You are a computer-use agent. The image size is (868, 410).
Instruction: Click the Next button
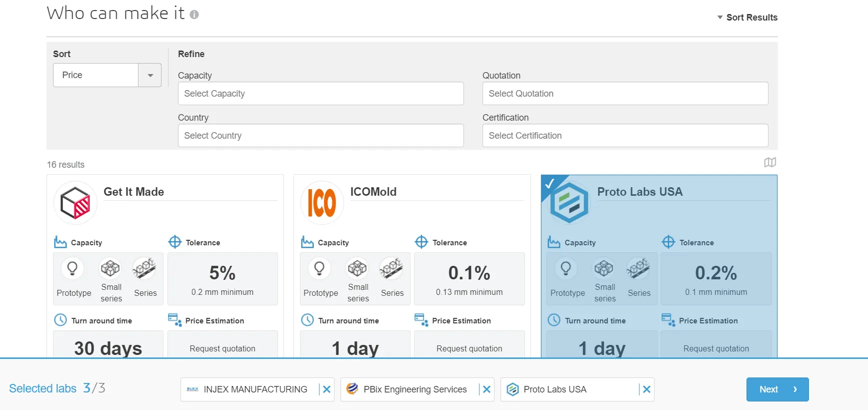pyautogui.click(x=777, y=389)
